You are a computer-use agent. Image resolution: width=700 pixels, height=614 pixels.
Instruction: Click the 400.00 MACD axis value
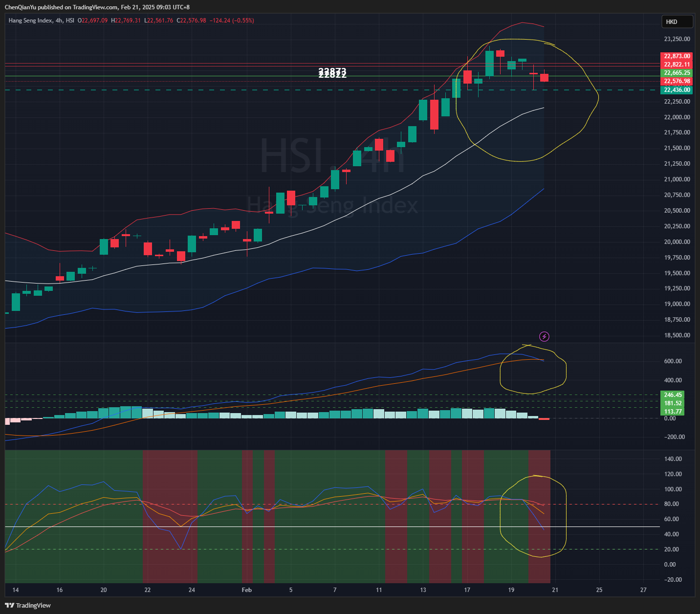673,380
